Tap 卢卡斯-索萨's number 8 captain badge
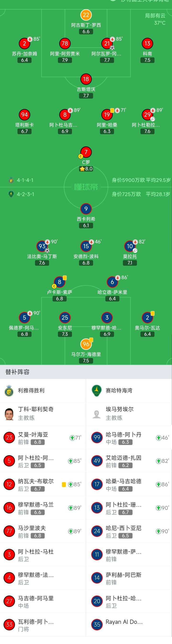Viewport: 172px width, 644px height. [59, 282]
